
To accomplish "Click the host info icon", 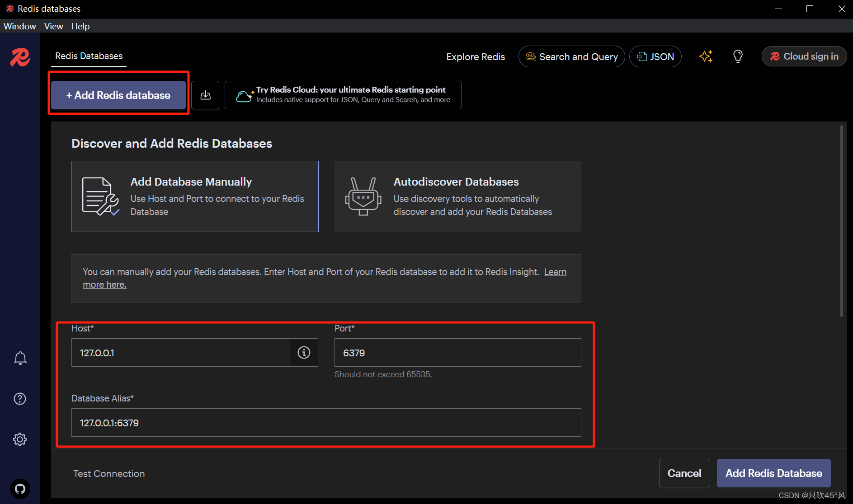I will 304,352.
